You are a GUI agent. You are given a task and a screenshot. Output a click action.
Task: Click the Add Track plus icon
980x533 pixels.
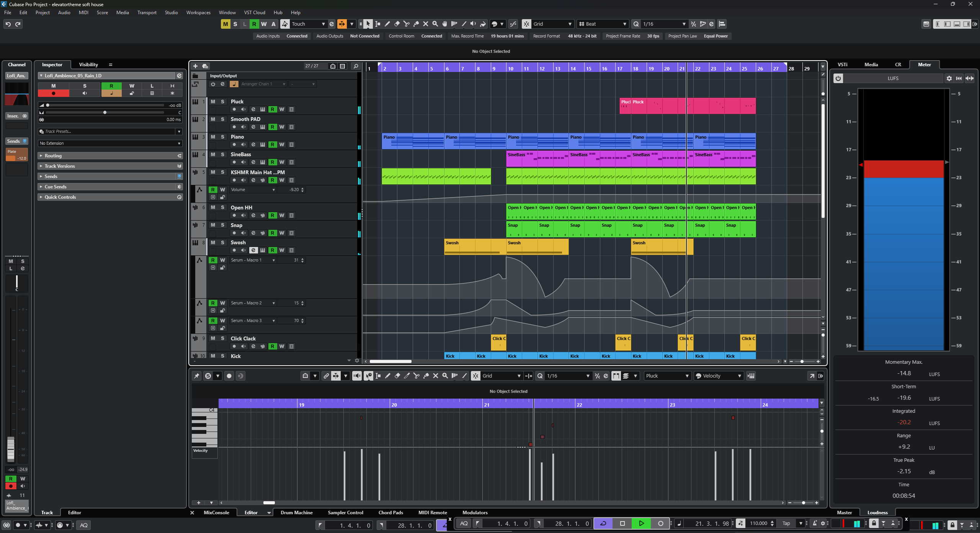pyautogui.click(x=195, y=66)
